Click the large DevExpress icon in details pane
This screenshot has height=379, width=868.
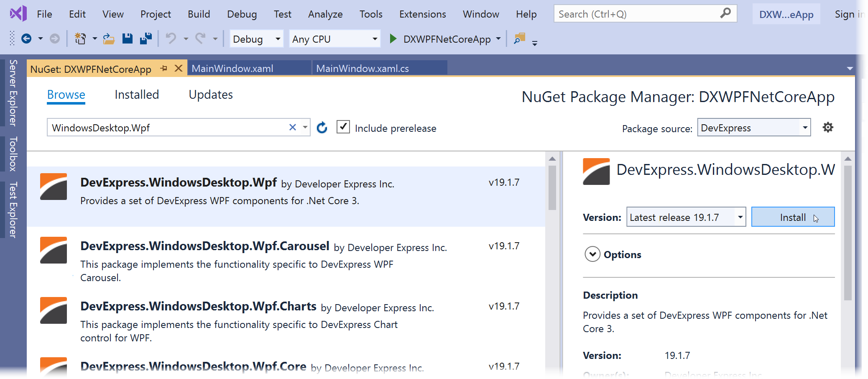[596, 172]
